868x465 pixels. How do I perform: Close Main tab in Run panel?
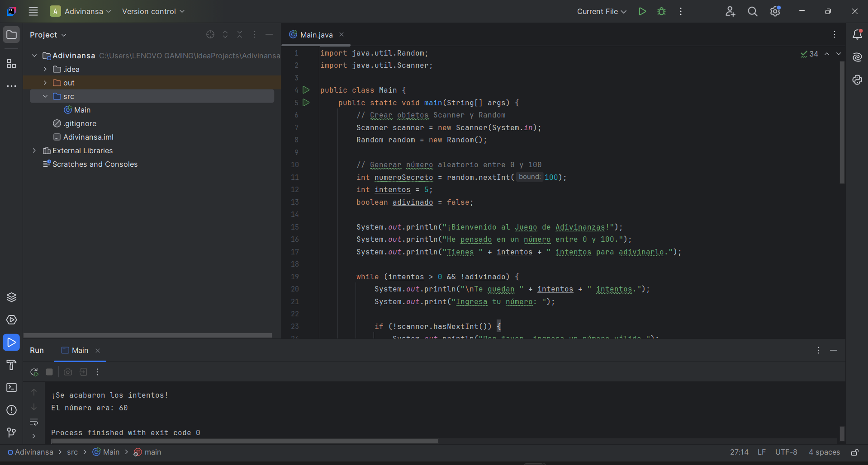(x=98, y=350)
